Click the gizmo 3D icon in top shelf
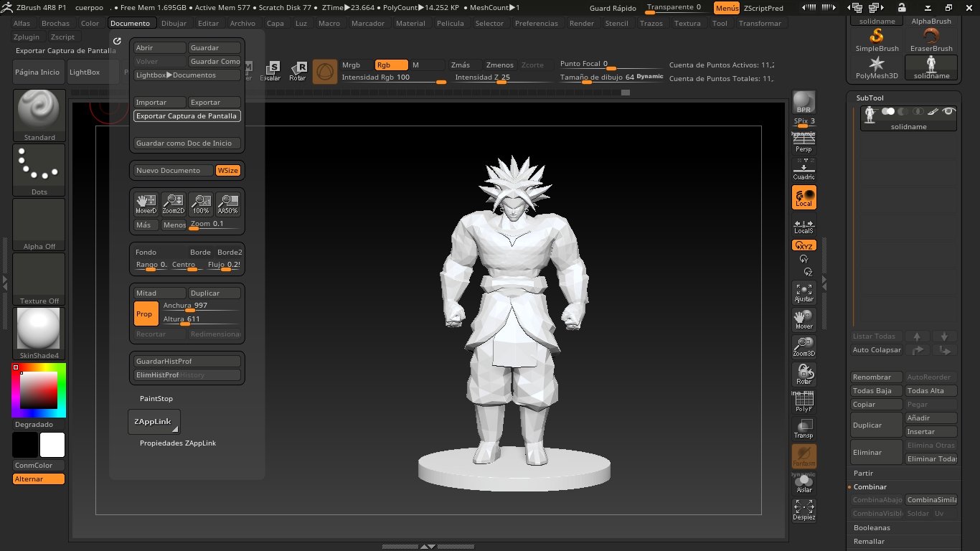Image resolution: width=980 pixels, height=551 pixels. click(x=325, y=72)
